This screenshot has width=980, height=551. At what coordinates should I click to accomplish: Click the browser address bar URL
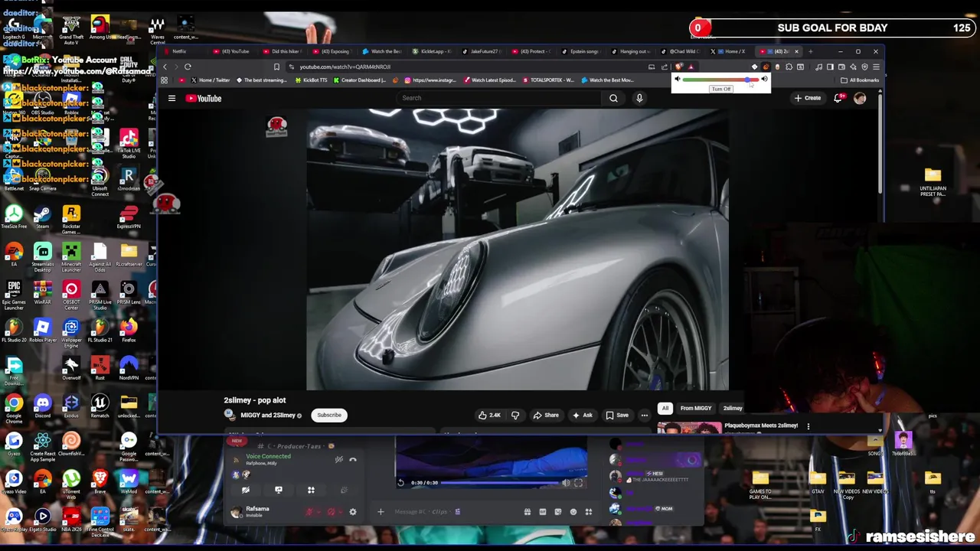coord(345,67)
